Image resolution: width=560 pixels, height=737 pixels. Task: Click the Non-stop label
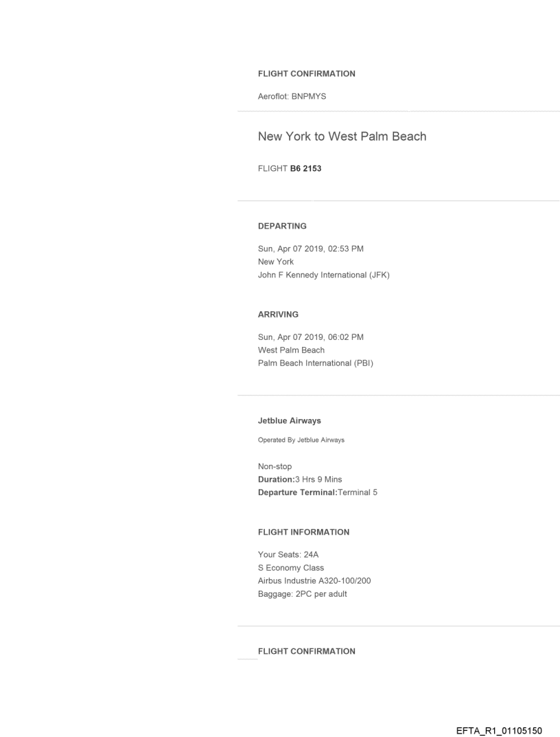tap(275, 466)
